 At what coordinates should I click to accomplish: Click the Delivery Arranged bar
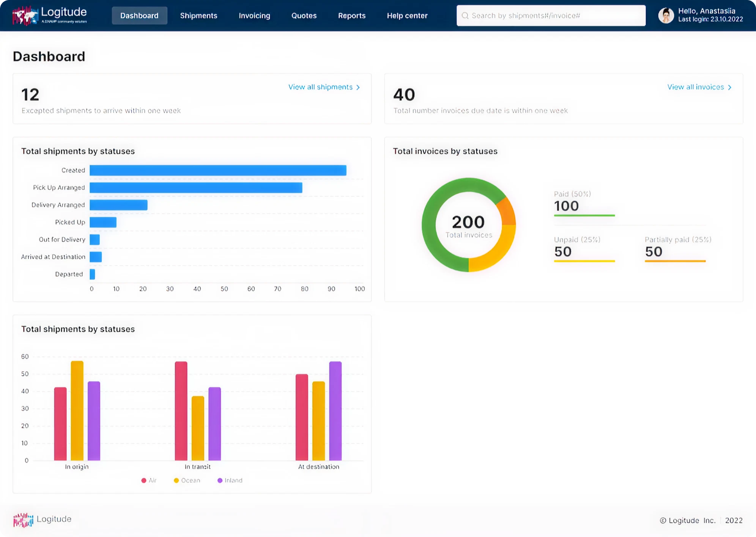(118, 205)
